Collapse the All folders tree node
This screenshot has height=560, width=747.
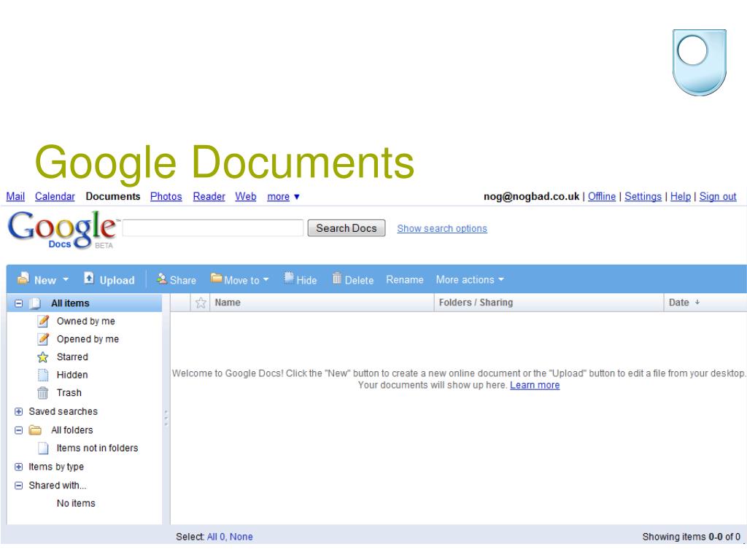click(18, 430)
